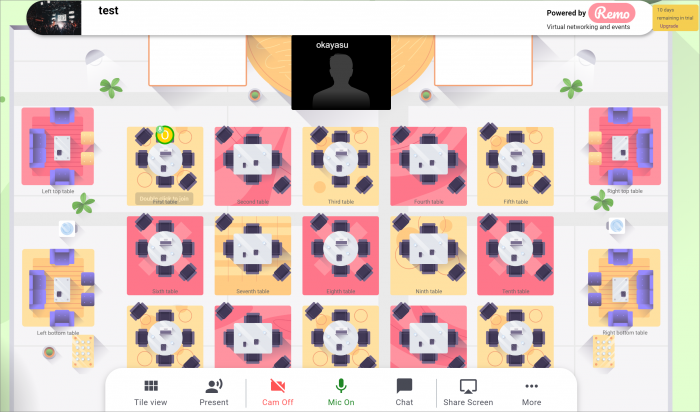
Task: Mute microphone using Mic On
Action: [x=341, y=393]
